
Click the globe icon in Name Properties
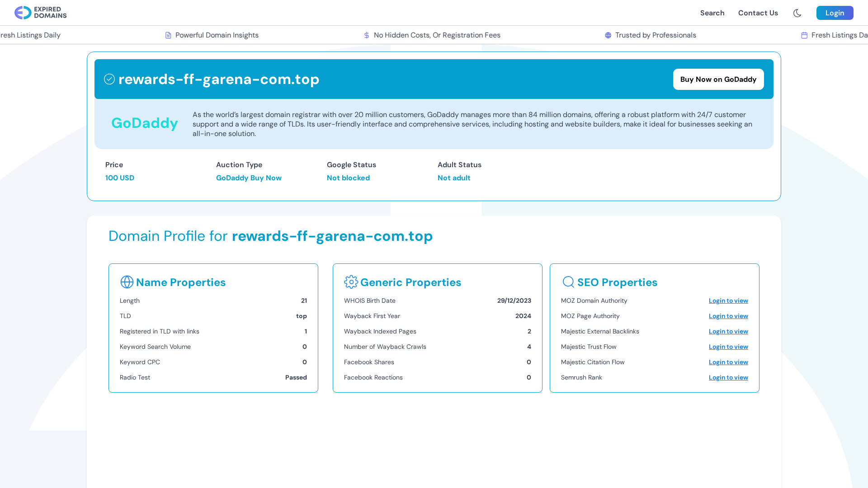coord(127,282)
